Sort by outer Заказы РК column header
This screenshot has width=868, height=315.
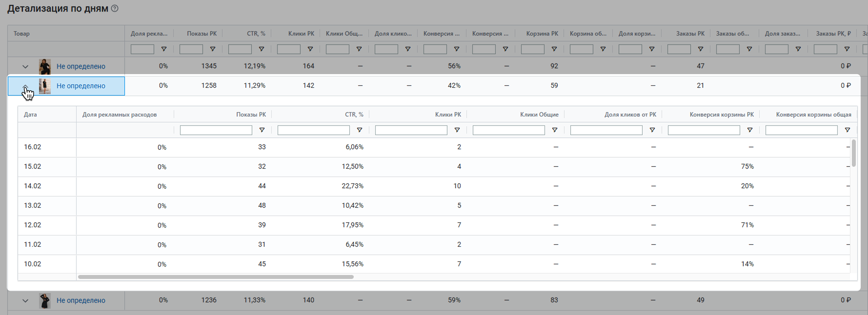[x=690, y=34]
